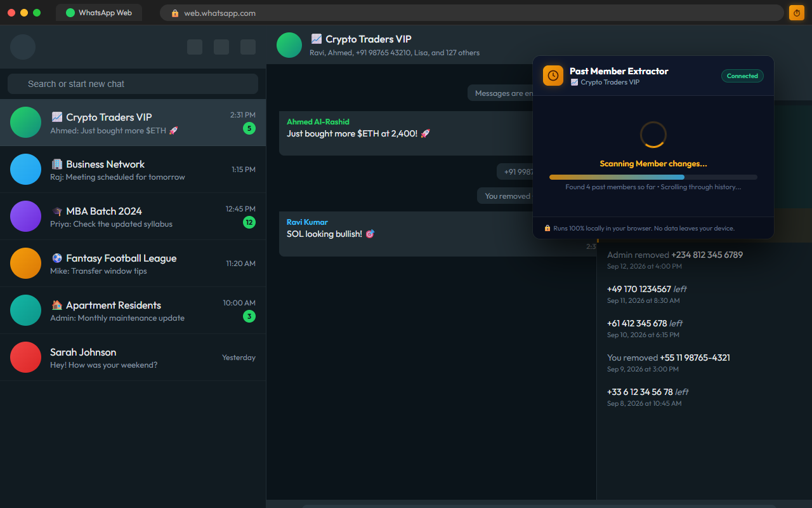Click the Connected status badge
The image size is (812, 508).
(742, 76)
